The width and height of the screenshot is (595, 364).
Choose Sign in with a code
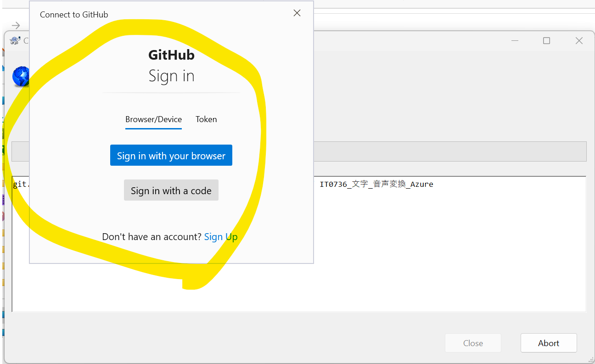click(171, 190)
